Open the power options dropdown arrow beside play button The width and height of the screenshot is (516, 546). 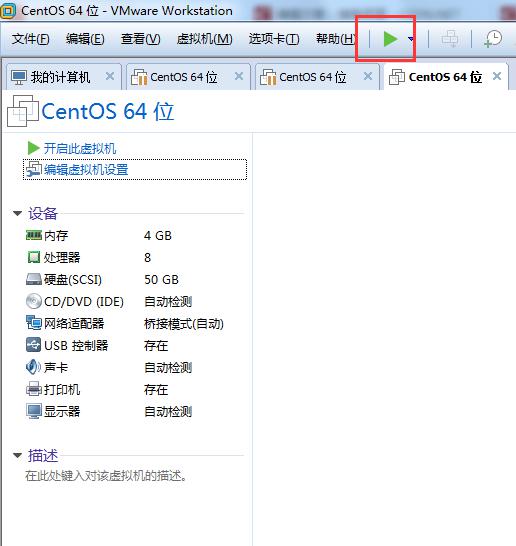tap(411, 39)
